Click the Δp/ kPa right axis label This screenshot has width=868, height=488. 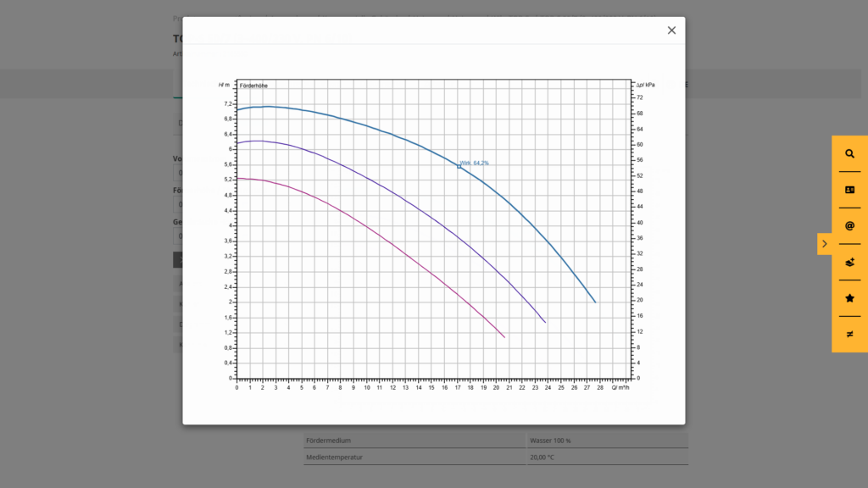(x=645, y=85)
